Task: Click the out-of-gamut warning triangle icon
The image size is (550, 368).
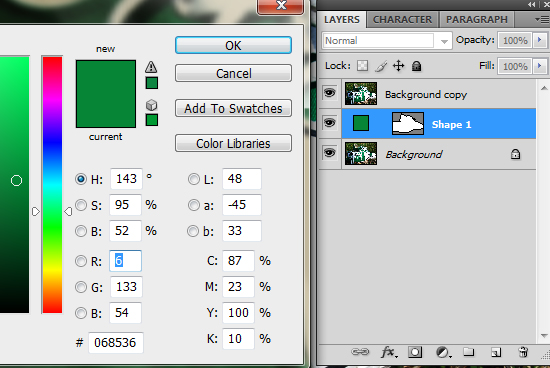Action: coord(151,67)
